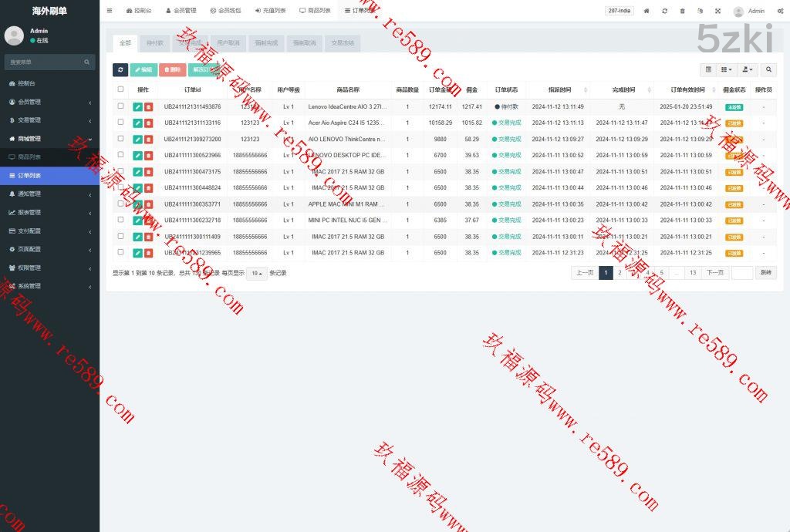The height and width of the screenshot is (532, 790).
Task: Click the red 删除 button
Action: (173, 70)
